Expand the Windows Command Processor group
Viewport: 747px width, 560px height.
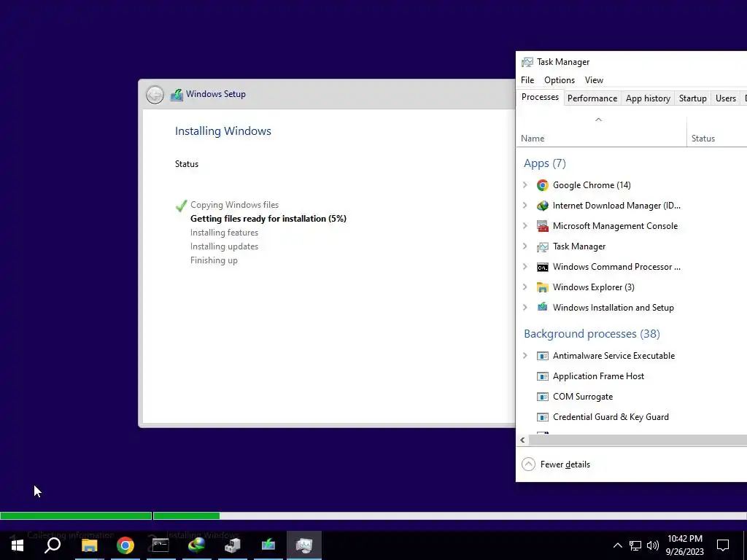(525, 267)
